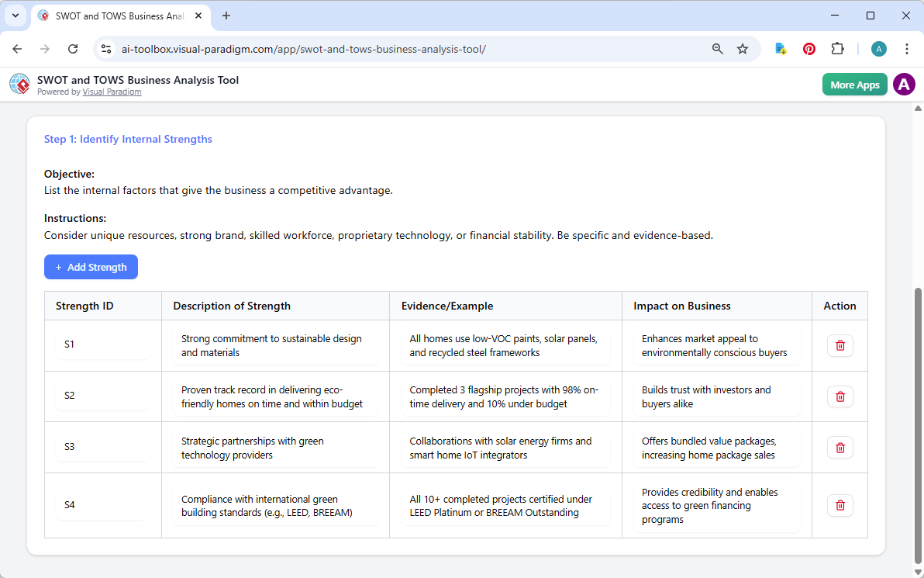Delete strength S2 using its trash icon
This screenshot has width=924, height=578.
click(x=840, y=396)
